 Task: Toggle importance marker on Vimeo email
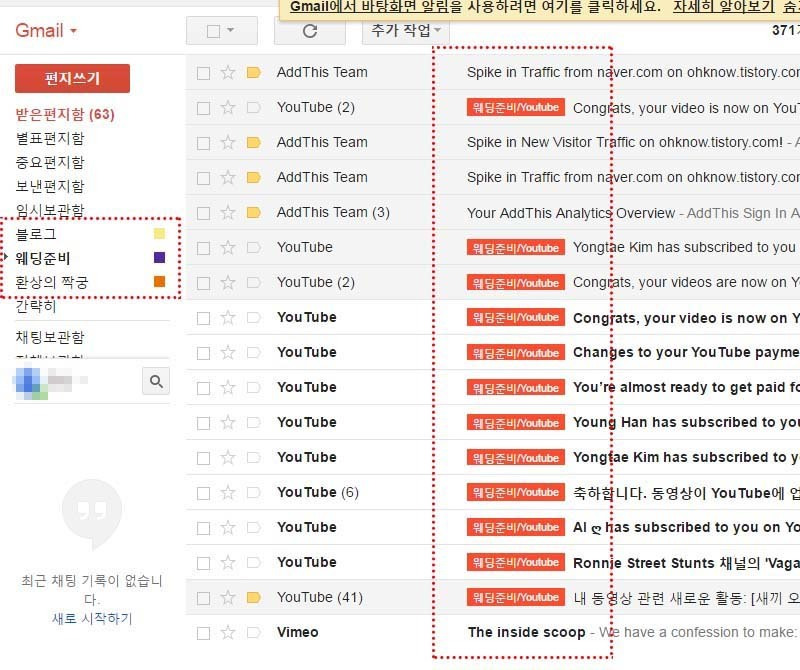(254, 633)
